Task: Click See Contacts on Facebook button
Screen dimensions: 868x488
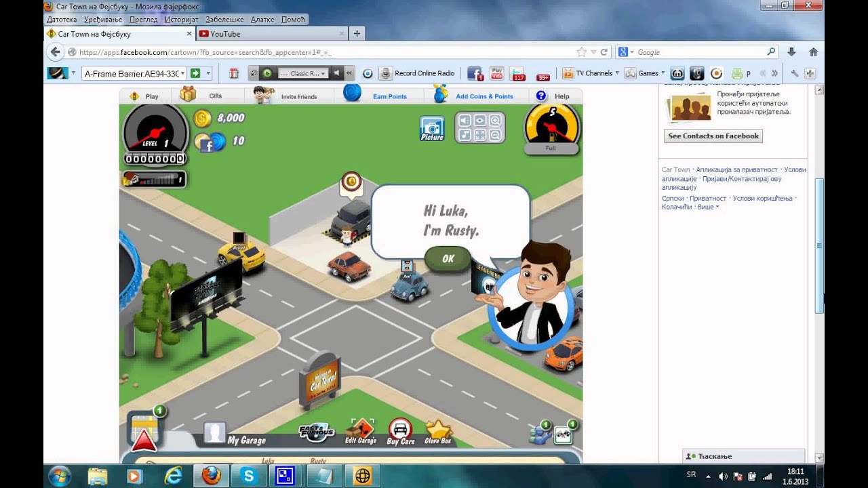Action: [713, 136]
